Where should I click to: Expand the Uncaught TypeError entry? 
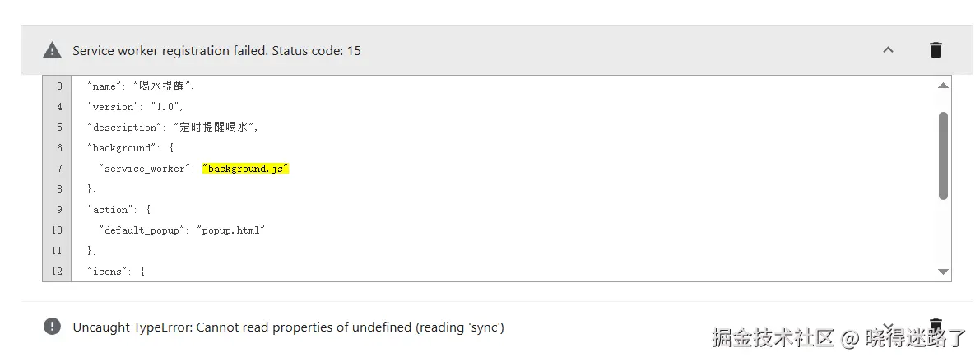point(888,327)
